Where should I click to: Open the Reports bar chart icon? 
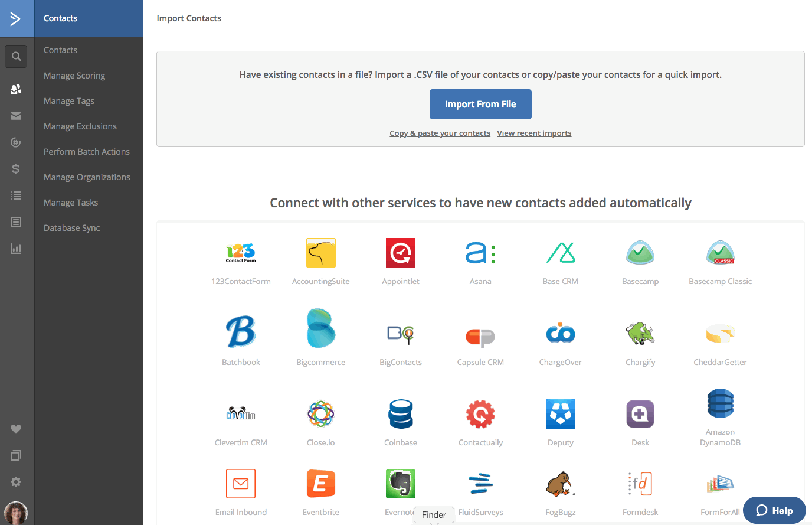[16, 249]
